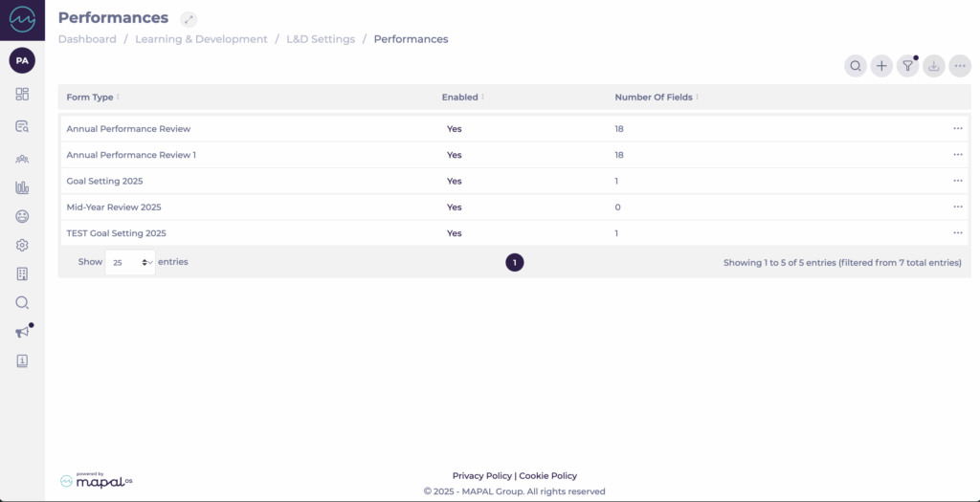Open the announcements megaphone in sidebar

tap(22, 332)
